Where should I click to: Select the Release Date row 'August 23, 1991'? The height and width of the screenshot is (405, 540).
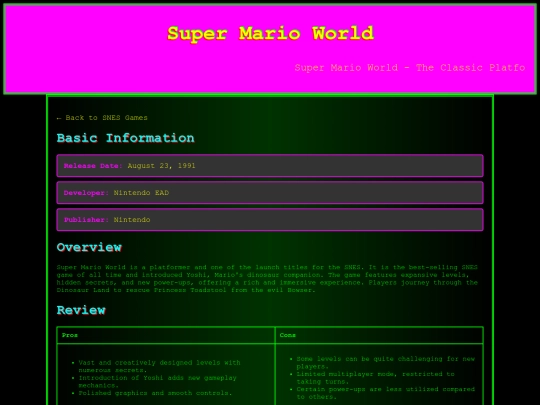pyautogui.click(x=270, y=166)
